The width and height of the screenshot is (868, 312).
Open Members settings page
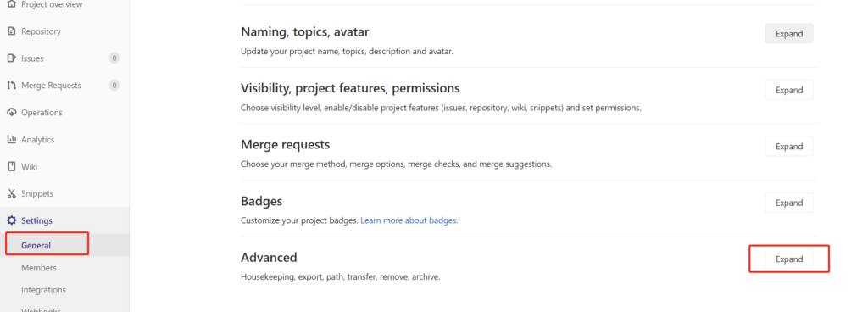tap(39, 268)
